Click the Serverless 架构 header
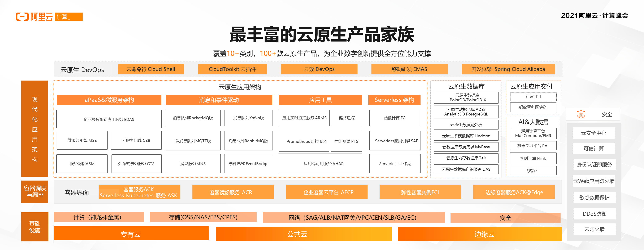 pyautogui.click(x=394, y=100)
